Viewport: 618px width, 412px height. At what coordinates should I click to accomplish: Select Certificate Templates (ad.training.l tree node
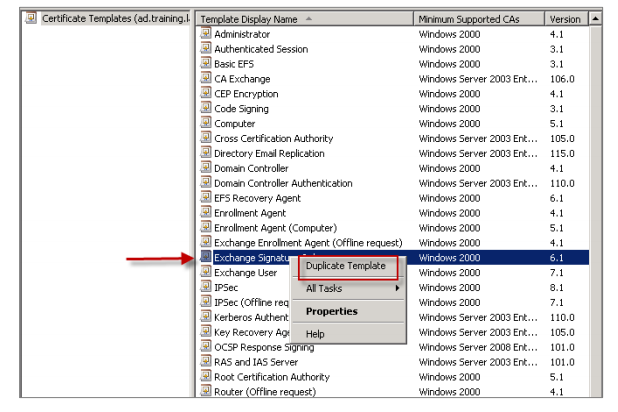(x=116, y=19)
